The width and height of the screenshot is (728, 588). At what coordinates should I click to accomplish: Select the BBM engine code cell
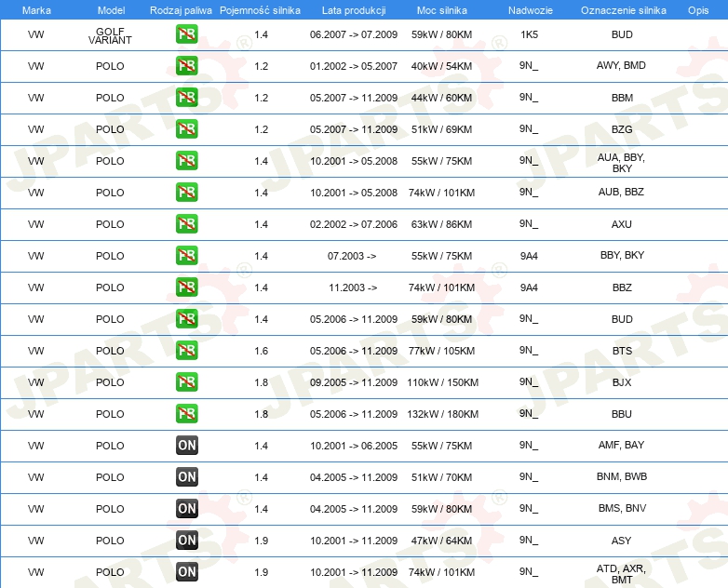pyautogui.click(x=622, y=98)
